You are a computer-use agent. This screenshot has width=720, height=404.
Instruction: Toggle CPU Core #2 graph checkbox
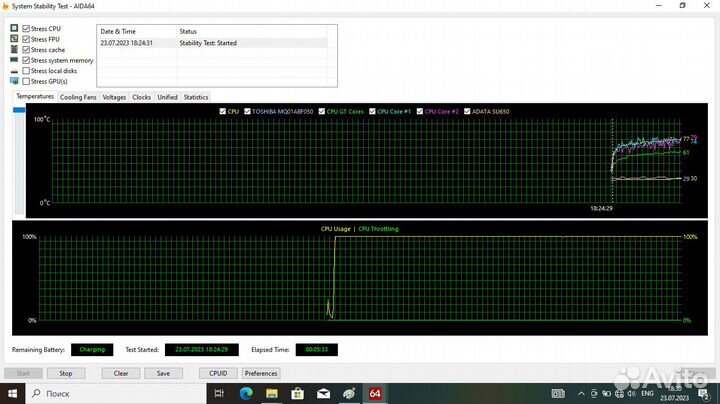(420, 111)
